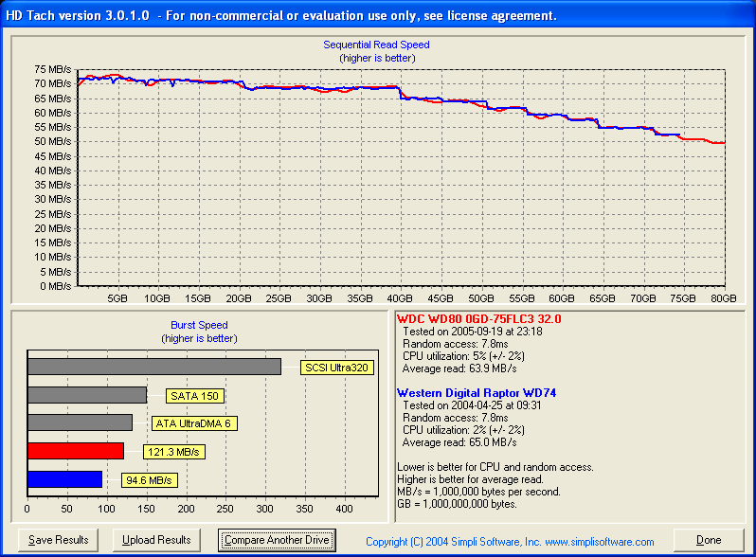756x557 pixels.
Task: Click the ATA UltraDMA 6 label
Action: point(194,423)
